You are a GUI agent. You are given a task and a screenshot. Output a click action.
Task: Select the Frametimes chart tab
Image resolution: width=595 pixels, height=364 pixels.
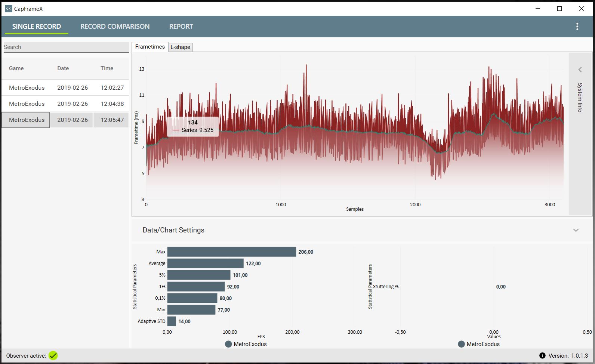[x=150, y=47]
